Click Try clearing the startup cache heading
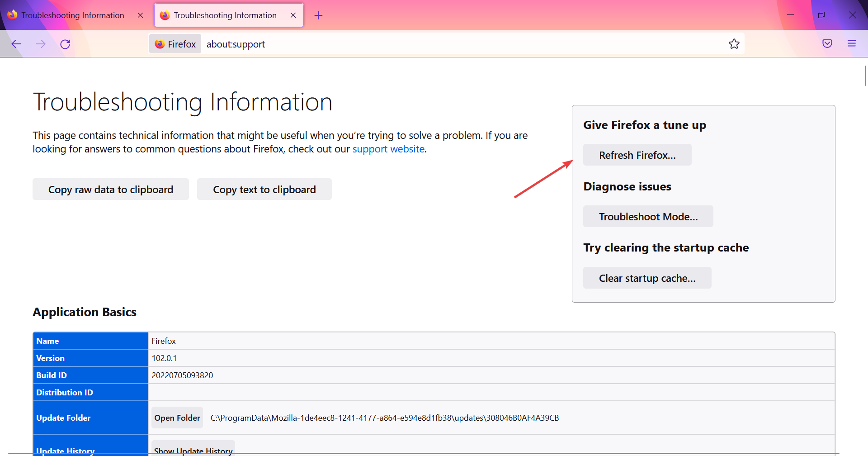The width and height of the screenshot is (868, 456). 666,247
